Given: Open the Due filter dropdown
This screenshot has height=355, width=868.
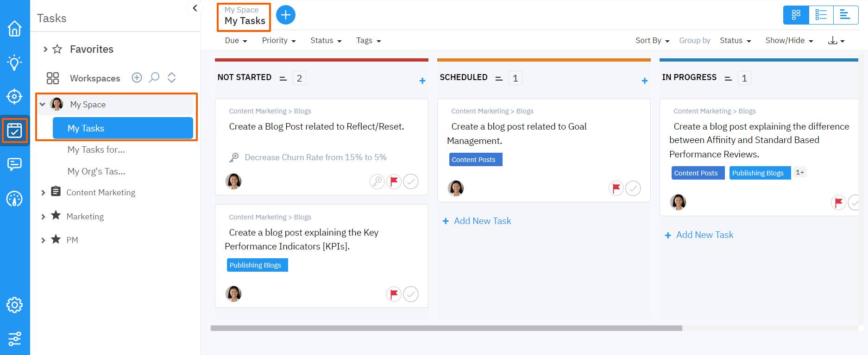Looking at the screenshot, I should [x=236, y=41].
